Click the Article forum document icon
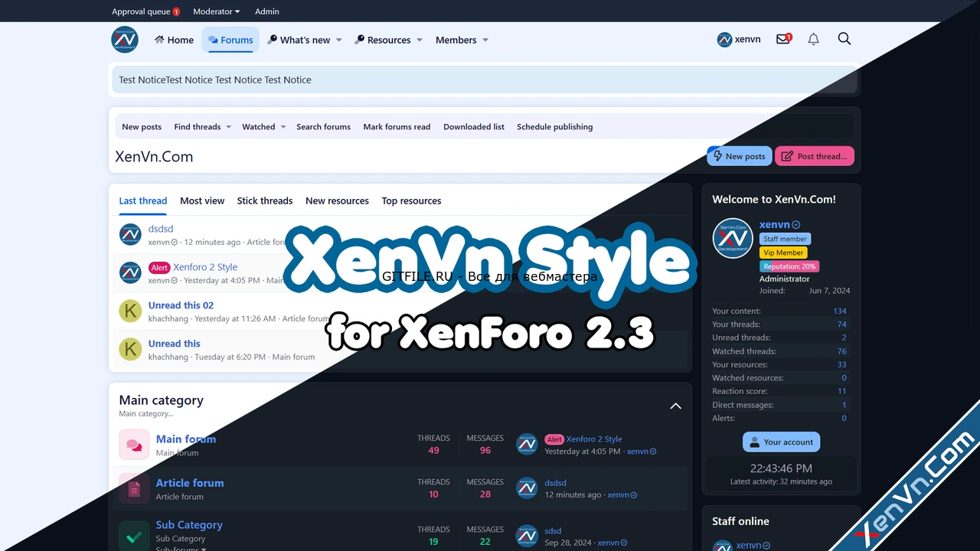 coord(134,489)
